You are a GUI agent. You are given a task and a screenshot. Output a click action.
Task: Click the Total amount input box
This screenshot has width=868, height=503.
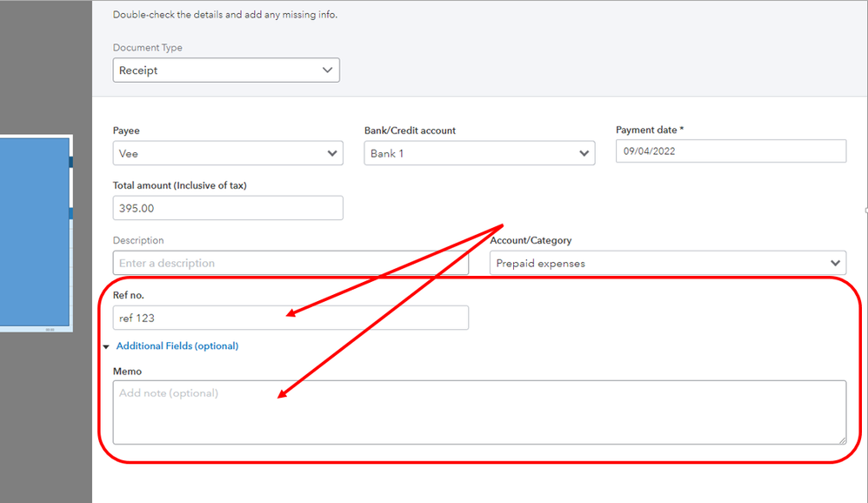[228, 208]
